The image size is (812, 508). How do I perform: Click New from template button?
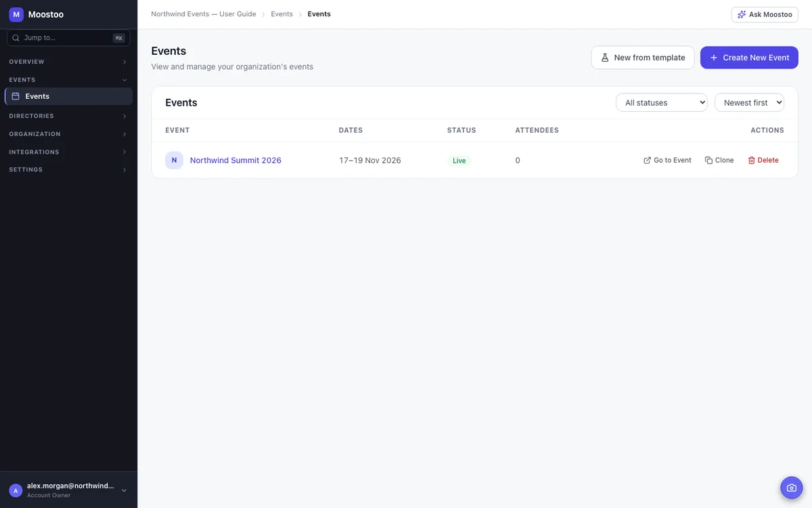tap(643, 58)
